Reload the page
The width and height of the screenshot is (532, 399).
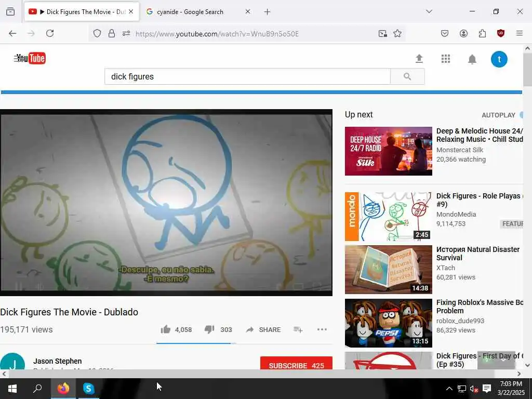pyautogui.click(x=50, y=33)
